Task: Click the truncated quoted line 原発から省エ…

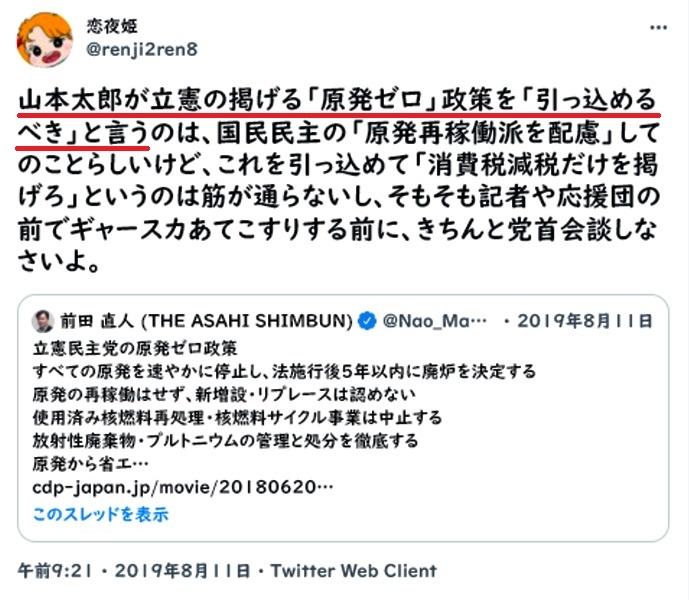Action: (91, 464)
